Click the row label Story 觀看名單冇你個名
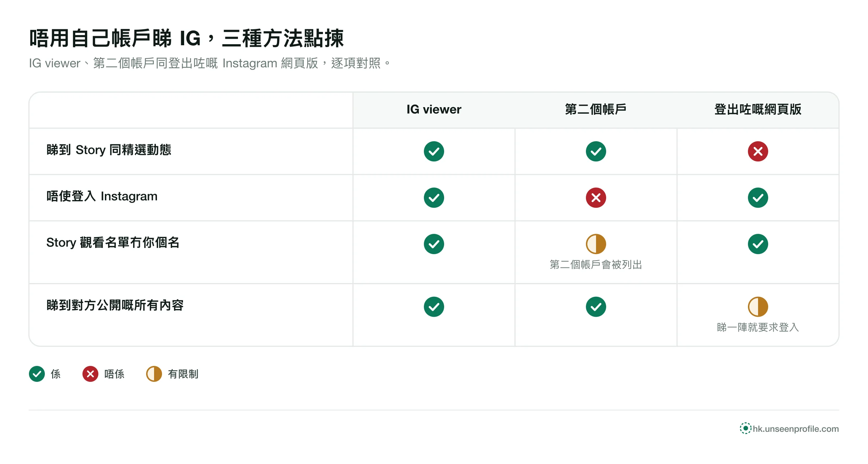 [x=113, y=242]
